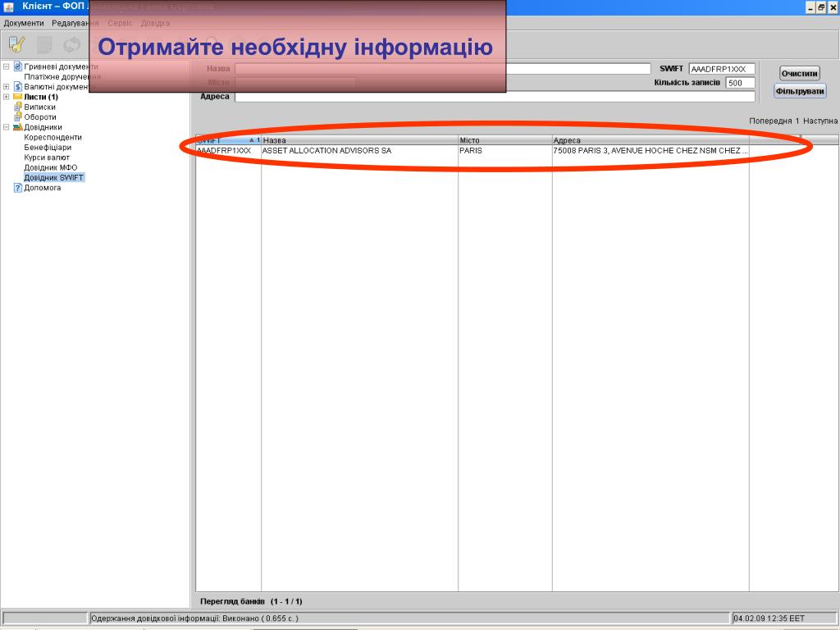Open Курси валют directory
Screen dimensions: 840x630
coord(47,158)
